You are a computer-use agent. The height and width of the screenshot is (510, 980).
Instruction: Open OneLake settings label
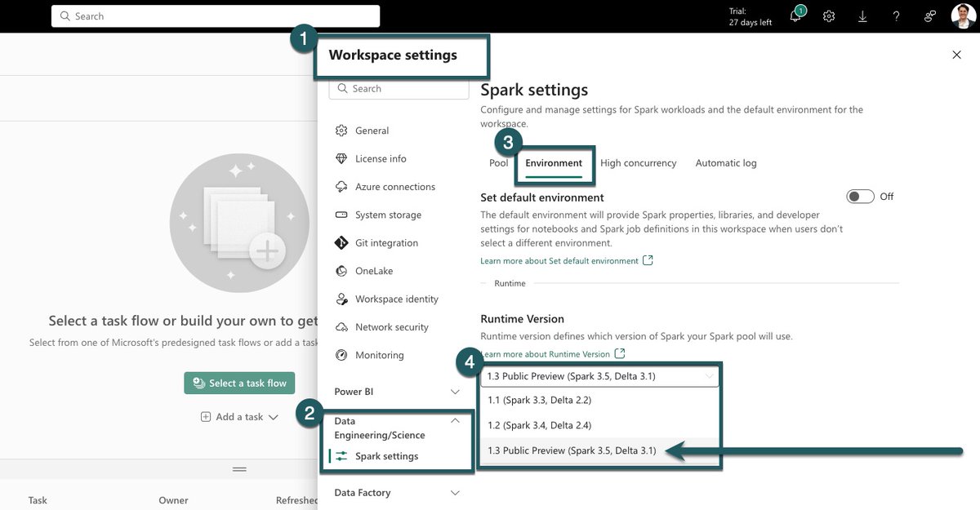[x=375, y=271]
